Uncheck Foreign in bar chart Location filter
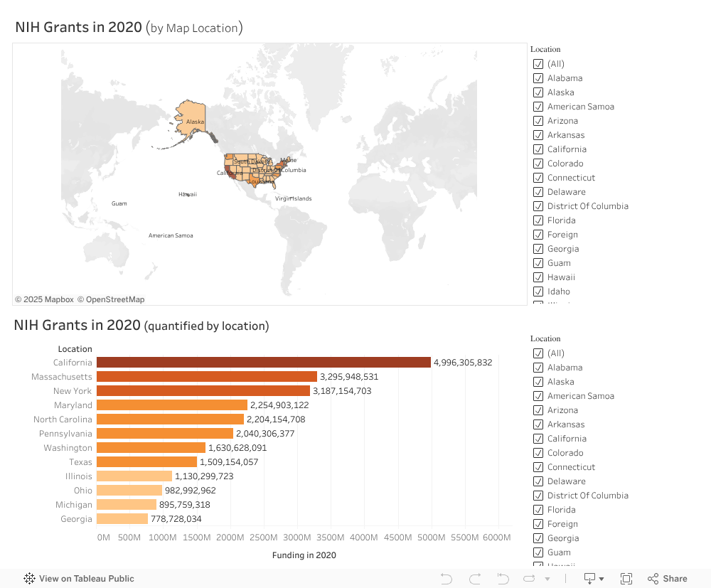This screenshot has width=711, height=588. (x=538, y=523)
